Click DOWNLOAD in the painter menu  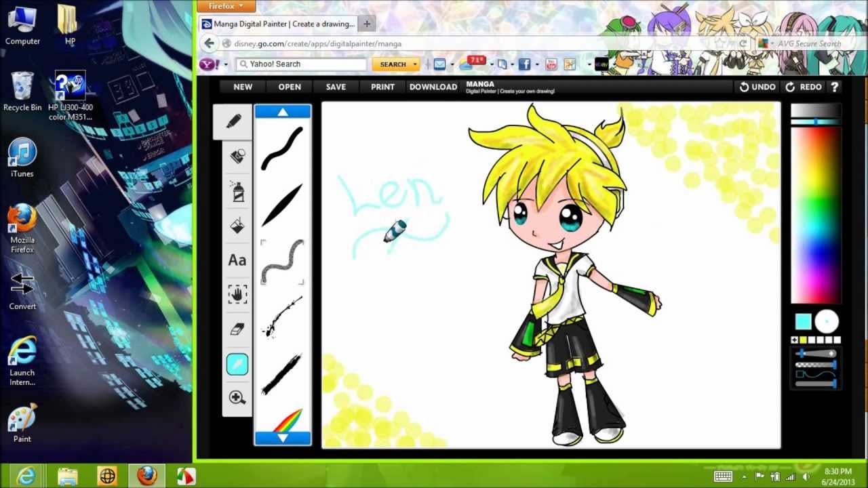tap(433, 87)
